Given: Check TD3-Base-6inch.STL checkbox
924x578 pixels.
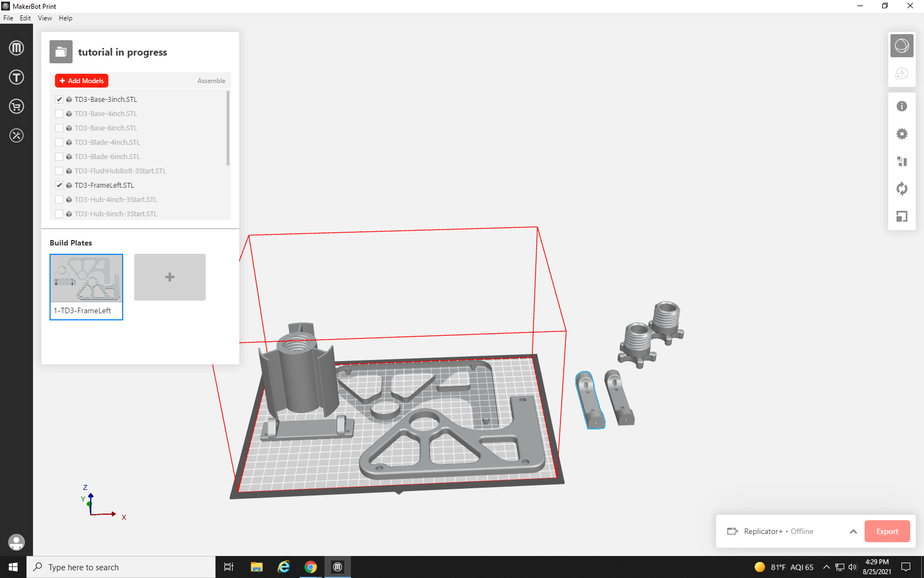Looking at the screenshot, I should (59, 128).
